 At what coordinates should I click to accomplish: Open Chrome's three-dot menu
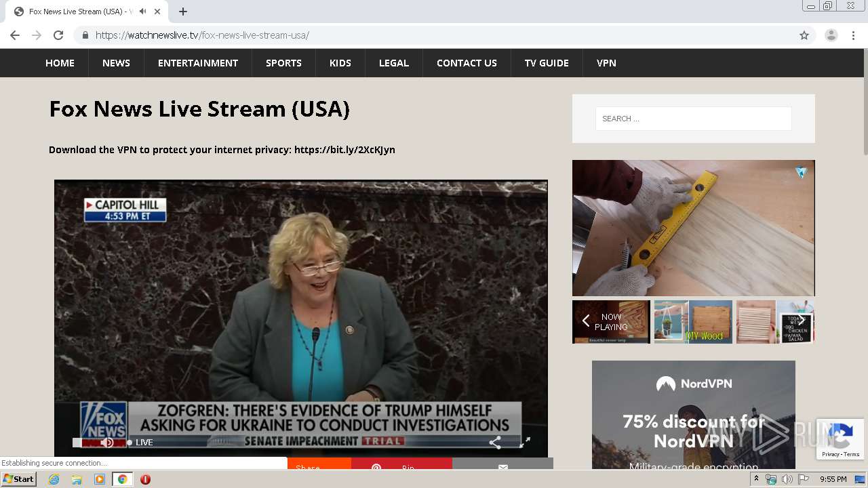point(853,35)
